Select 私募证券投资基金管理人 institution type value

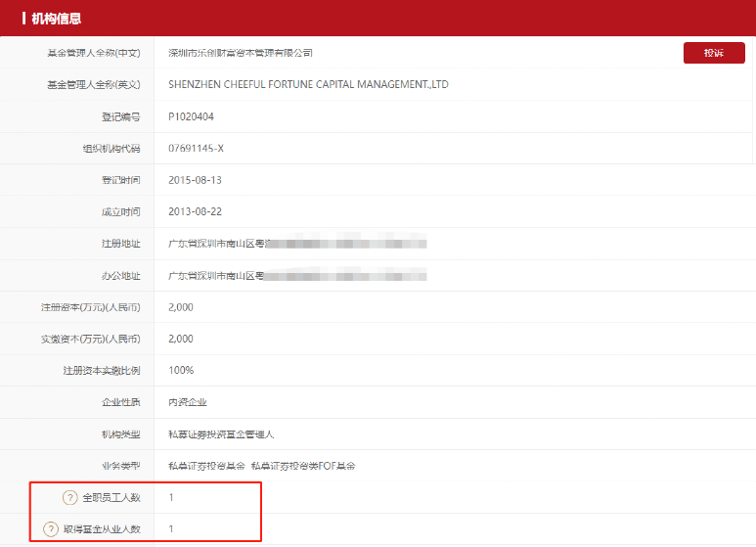[221, 434]
